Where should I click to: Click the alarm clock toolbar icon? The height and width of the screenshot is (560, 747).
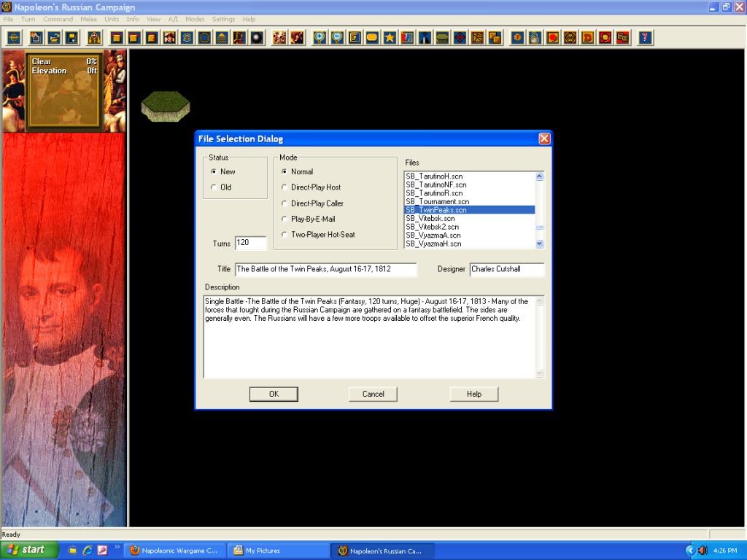pos(535,38)
